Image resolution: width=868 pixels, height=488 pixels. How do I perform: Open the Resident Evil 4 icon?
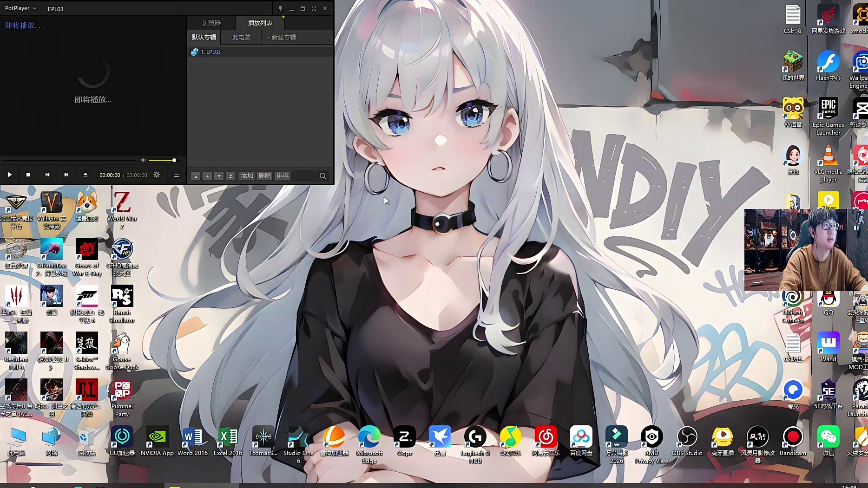click(16, 351)
